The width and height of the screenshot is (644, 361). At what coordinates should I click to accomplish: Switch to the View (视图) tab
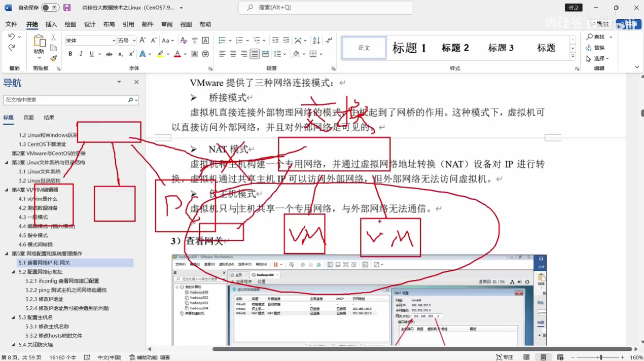pyautogui.click(x=186, y=24)
